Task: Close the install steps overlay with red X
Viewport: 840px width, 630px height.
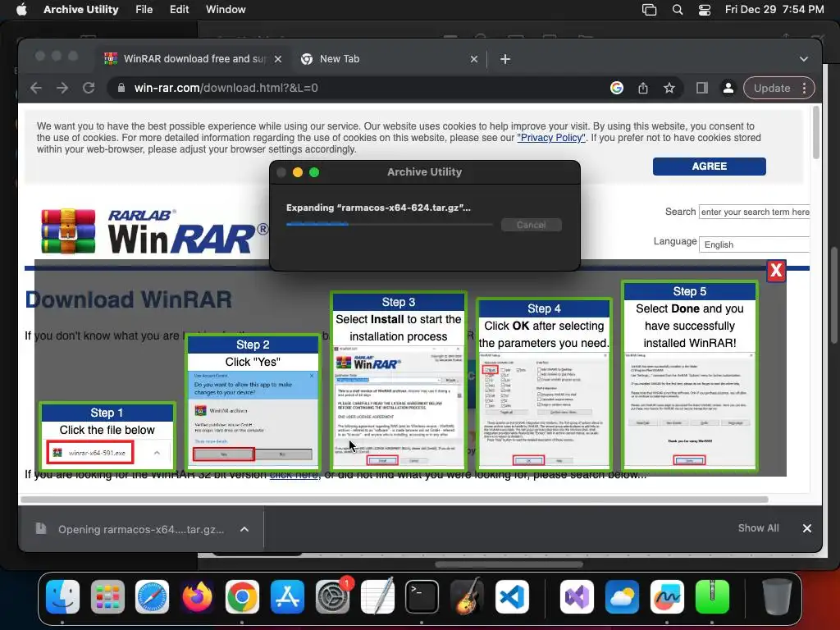Action: coord(776,271)
